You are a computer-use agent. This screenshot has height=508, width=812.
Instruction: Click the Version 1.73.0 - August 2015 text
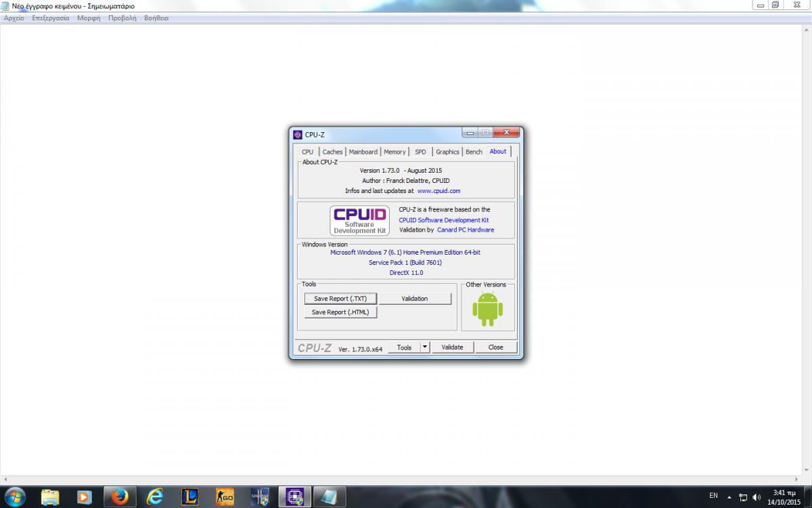[401, 171]
